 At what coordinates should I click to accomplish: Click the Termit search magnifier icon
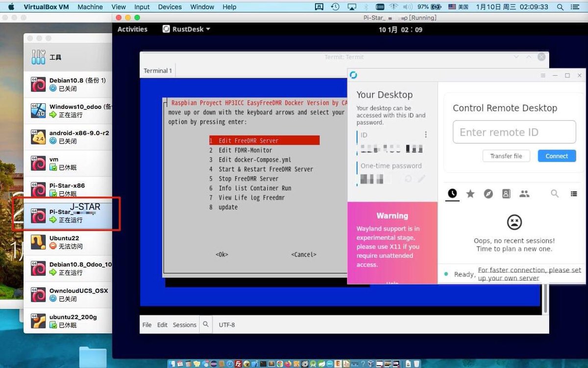pos(205,324)
